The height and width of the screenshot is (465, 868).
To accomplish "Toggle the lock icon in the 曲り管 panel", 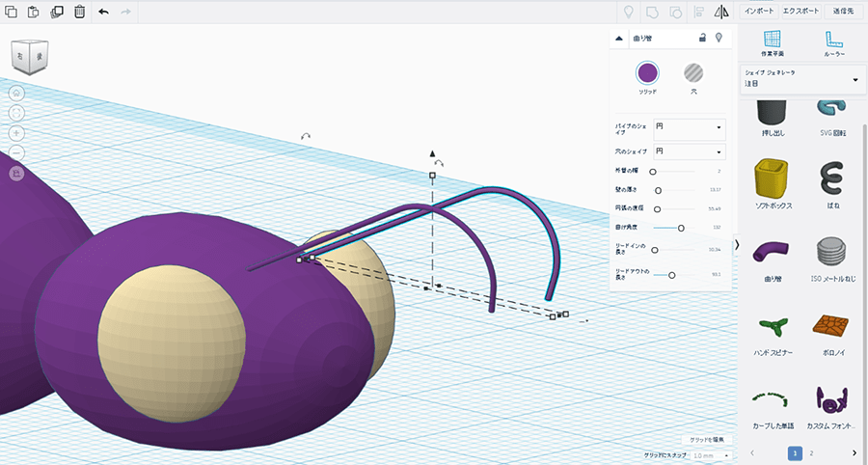I will click(x=702, y=38).
